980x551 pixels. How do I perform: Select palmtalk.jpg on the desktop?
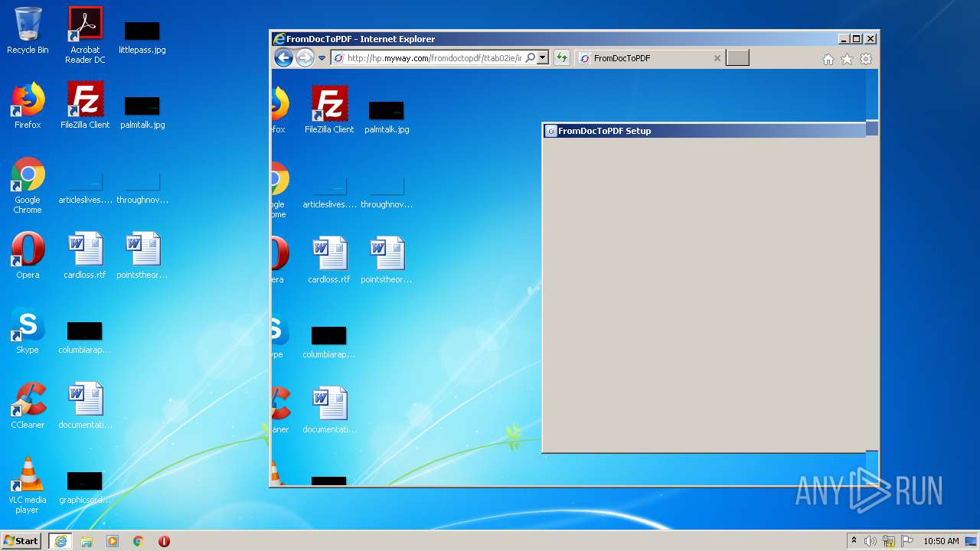click(142, 112)
